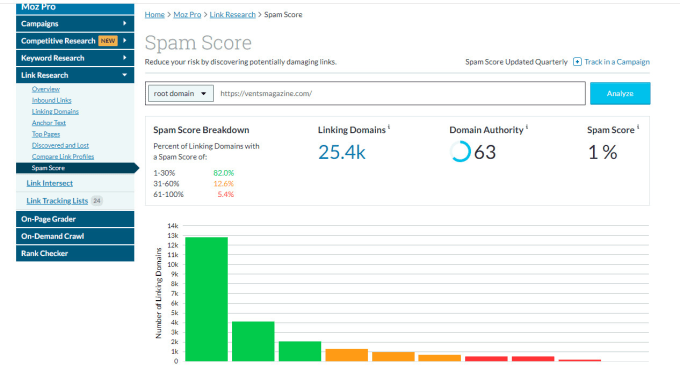Click Track in a Campaign link
Screen dimensions: 680x365
tap(617, 62)
